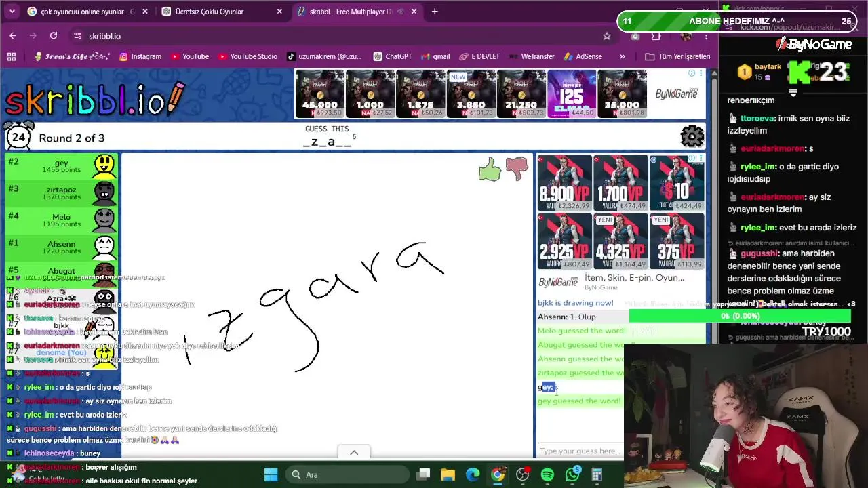Screen dimensions: 868x488
Task: Open Calculator from the taskbar
Action: [597, 474]
